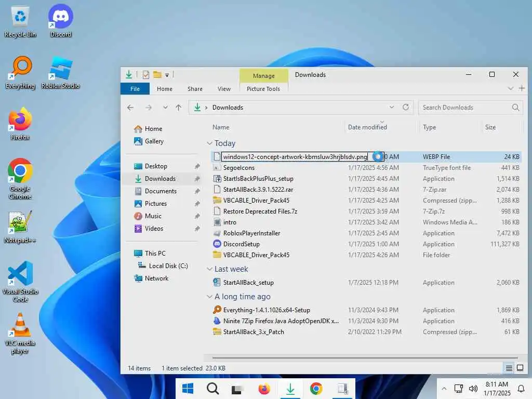The image size is (532, 399).
Task: Refresh the Downloads folder
Action: pyautogui.click(x=405, y=107)
